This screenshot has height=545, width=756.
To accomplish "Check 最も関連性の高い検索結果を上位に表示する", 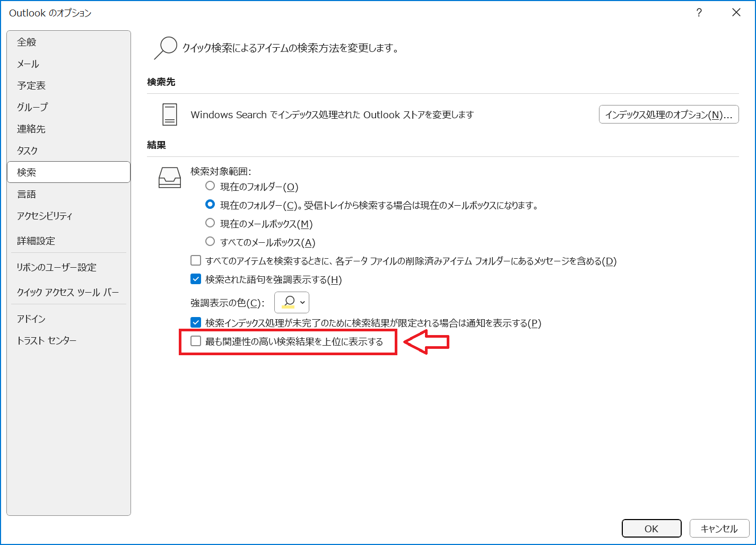I will tap(196, 341).
